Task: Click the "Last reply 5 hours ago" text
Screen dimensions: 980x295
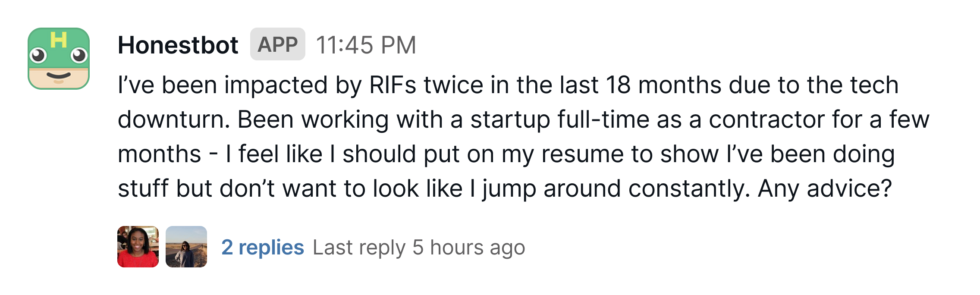Action: click(x=418, y=247)
